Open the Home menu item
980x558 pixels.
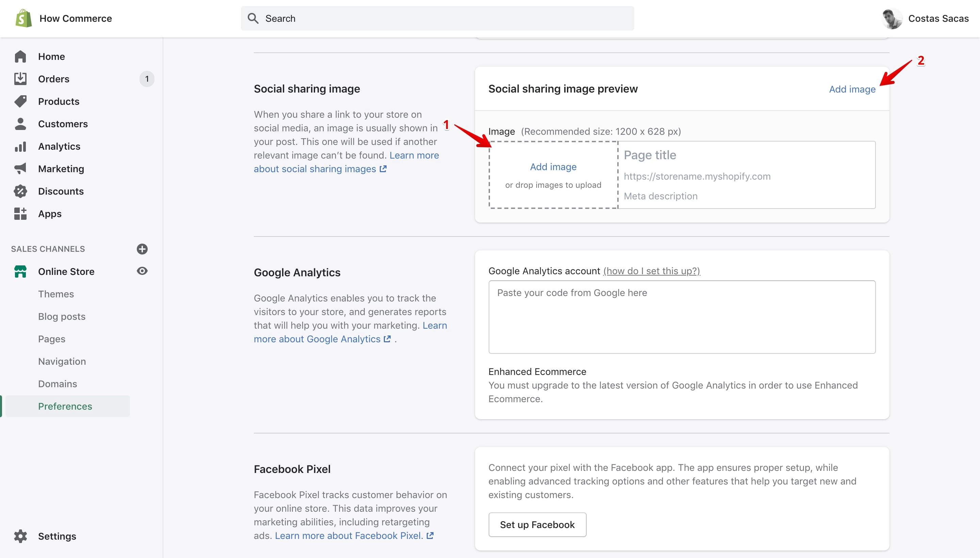51,56
